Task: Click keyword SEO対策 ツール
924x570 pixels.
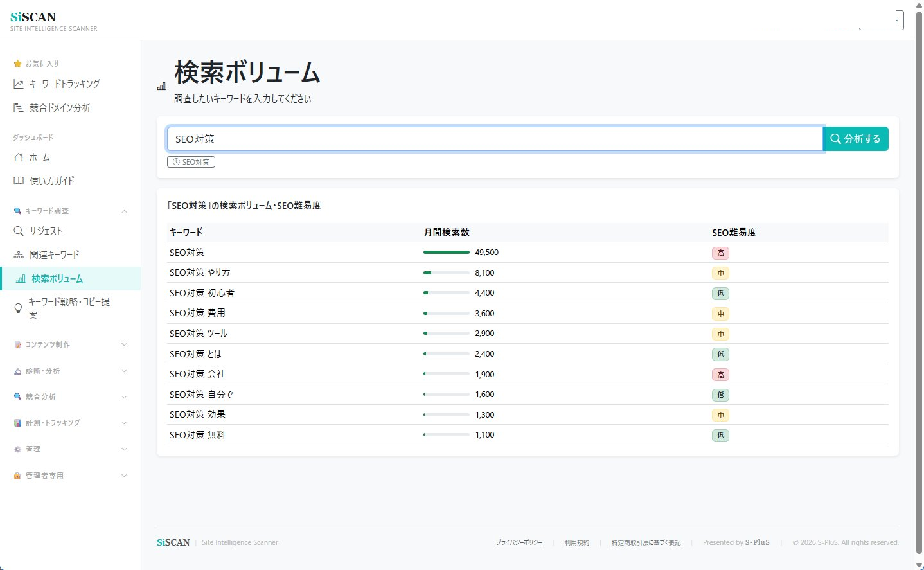Action: [199, 334]
